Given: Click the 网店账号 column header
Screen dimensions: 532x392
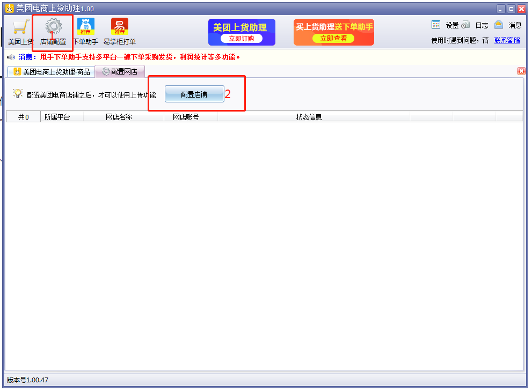Looking at the screenshot, I should [191, 117].
